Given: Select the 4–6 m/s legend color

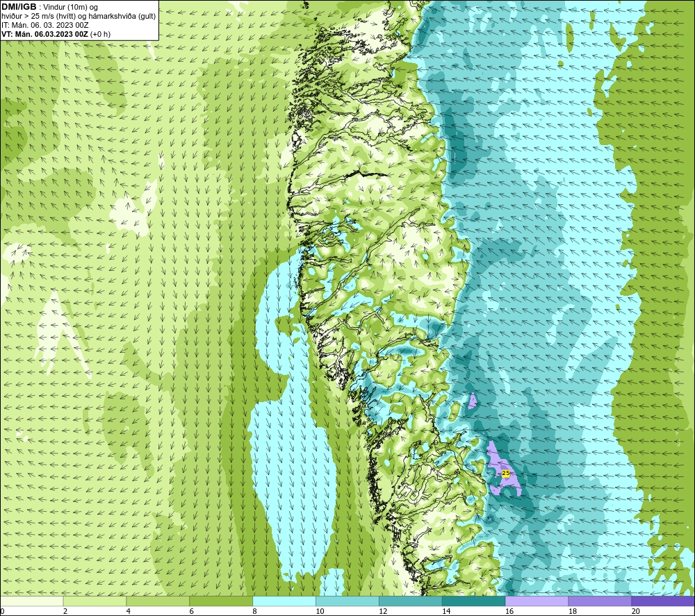Looking at the screenshot, I should click(x=158, y=601).
